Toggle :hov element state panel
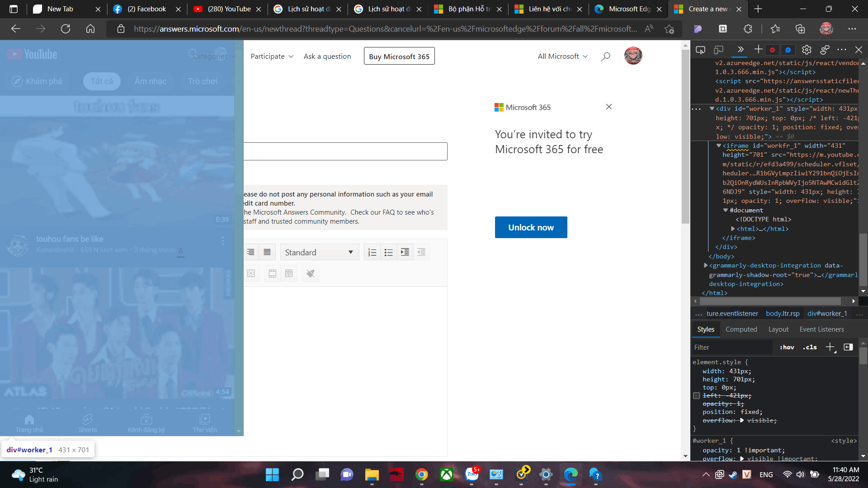 [x=787, y=347]
